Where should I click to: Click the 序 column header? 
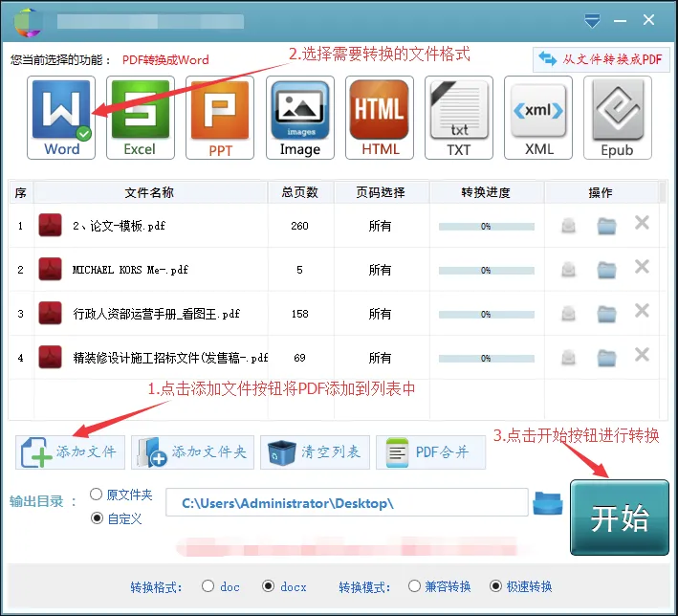(x=21, y=192)
